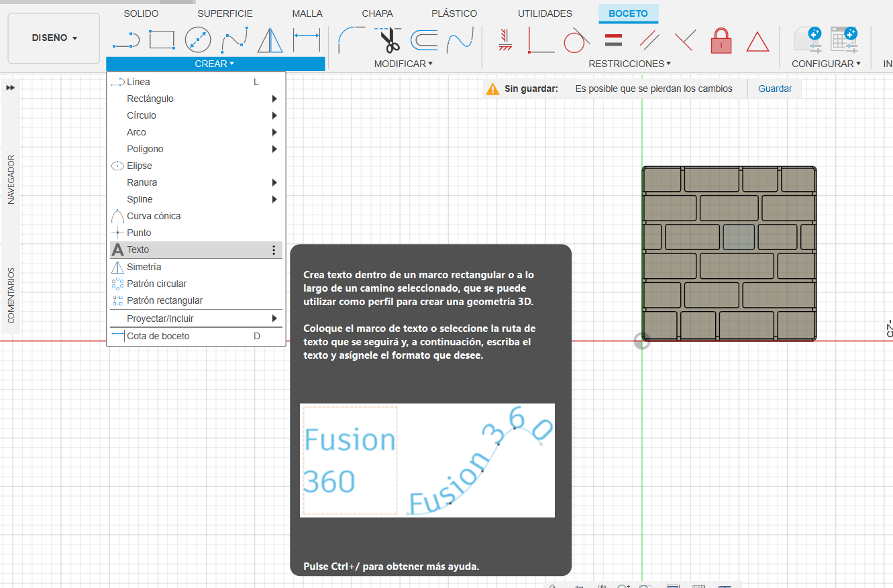Screen dimensions: 893x588
Task: Open the RESTRICCIONES dropdown
Action: 629,64
